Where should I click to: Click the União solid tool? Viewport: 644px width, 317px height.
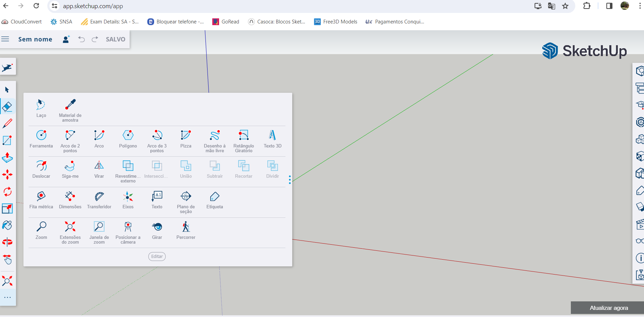[186, 169]
